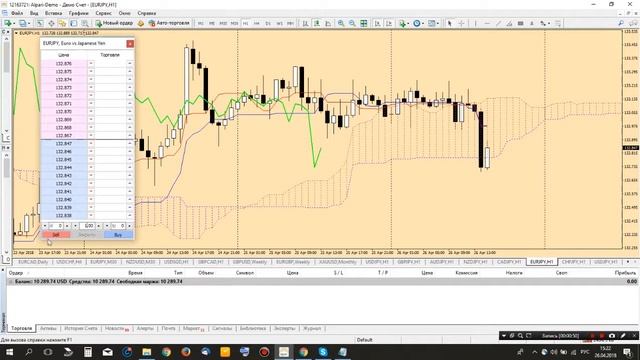Open the История Счета terminal tab

tap(80, 329)
